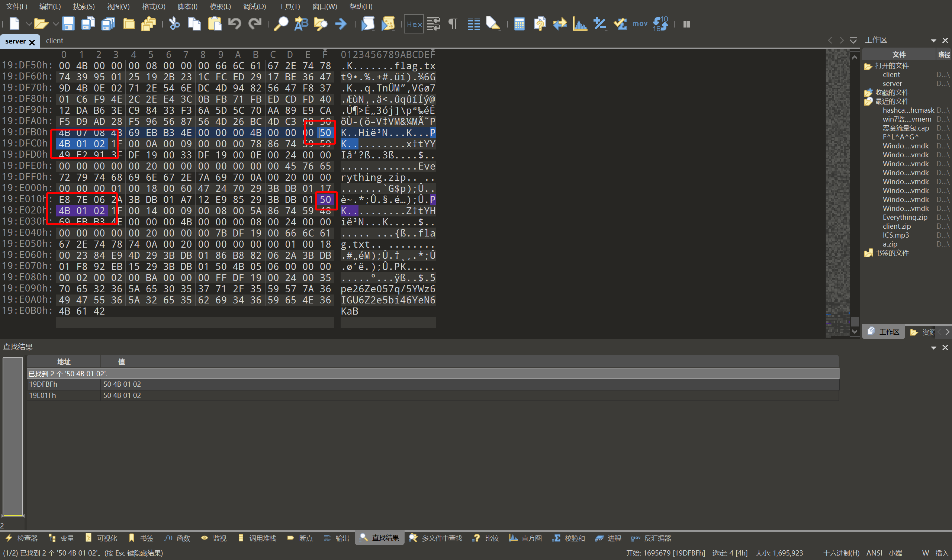The height and width of the screenshot is (560, 952).
Task: Open the Checksum tool icon
Action: (620, 24)
